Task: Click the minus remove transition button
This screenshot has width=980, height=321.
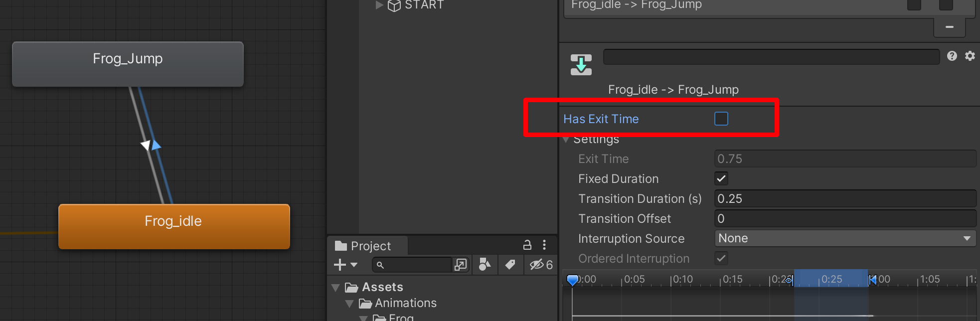Action: coord(950,27)
